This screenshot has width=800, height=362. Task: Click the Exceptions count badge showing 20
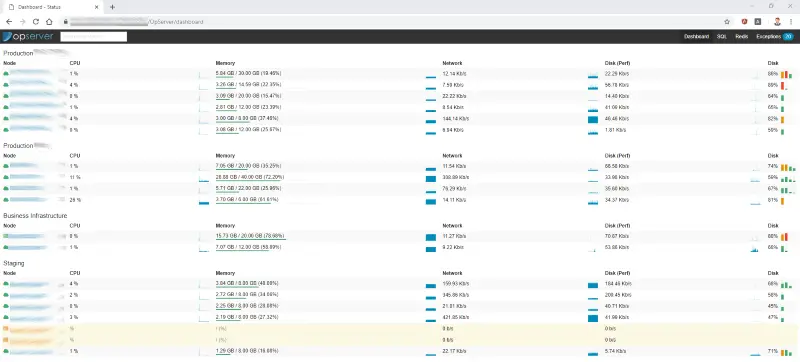[788, 37]
